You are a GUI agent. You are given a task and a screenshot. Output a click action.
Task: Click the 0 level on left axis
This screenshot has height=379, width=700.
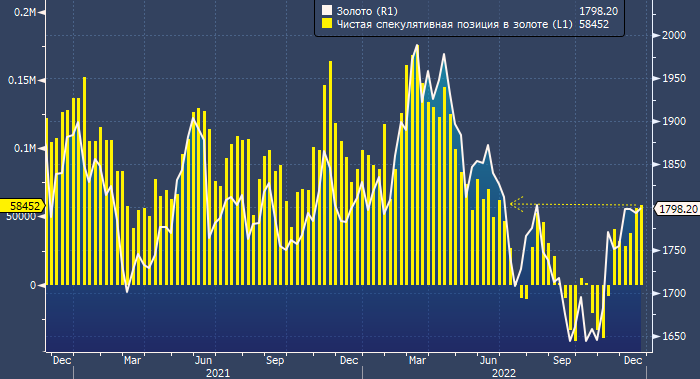(x=33, y=285)
